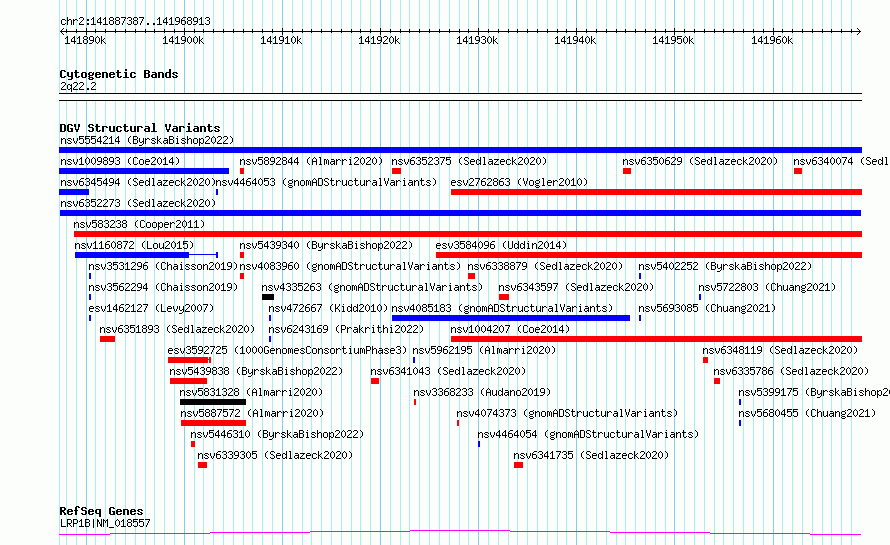890x545 pixels.
Task: Select nsv6338879 (Sedlazeck2020) label
Action: 545,266
